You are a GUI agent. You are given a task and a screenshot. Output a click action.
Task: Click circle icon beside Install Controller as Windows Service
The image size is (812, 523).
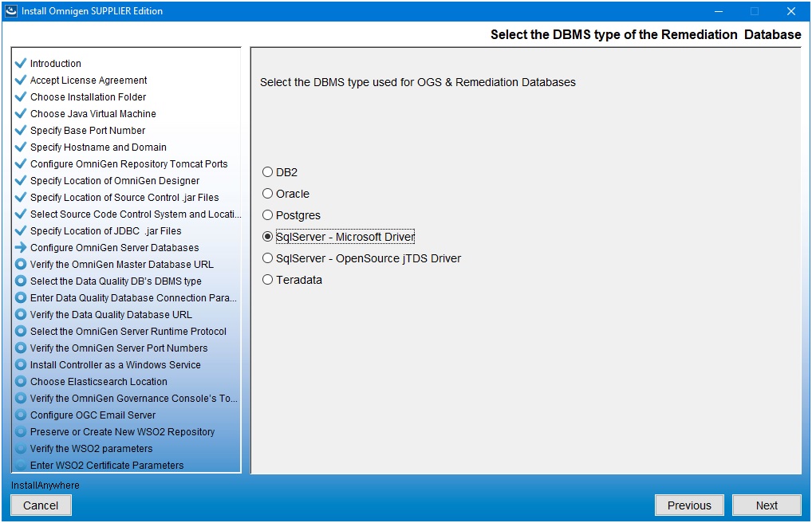[x=21, y=364]
